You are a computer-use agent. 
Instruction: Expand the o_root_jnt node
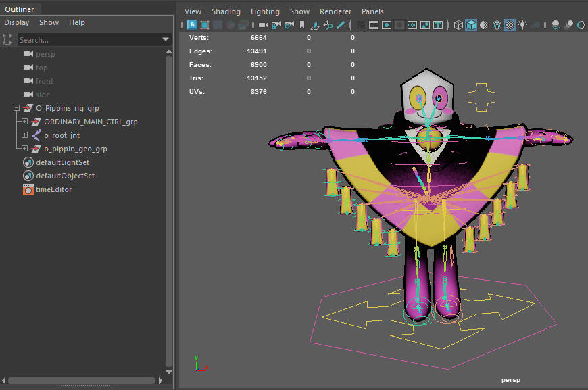point(24,135)
